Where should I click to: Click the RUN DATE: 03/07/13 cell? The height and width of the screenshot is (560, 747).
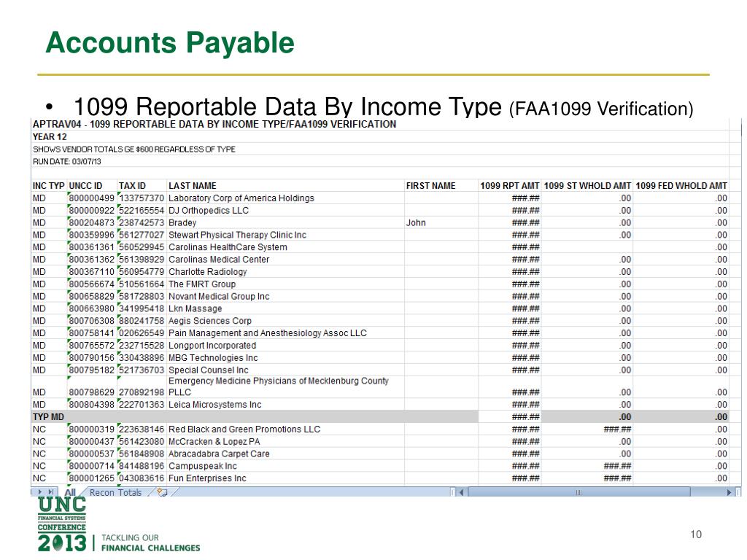coord(66,161)
